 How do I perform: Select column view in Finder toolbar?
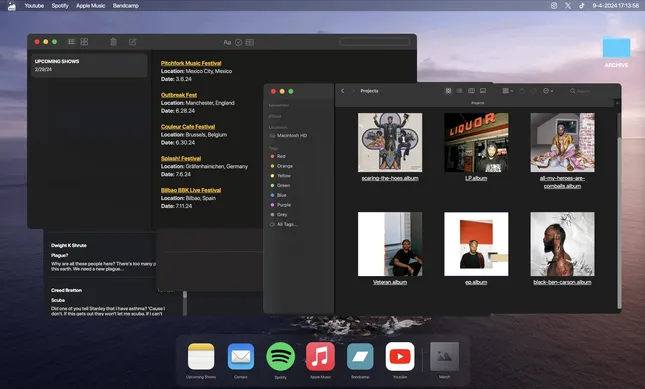(x=471, y=91)
